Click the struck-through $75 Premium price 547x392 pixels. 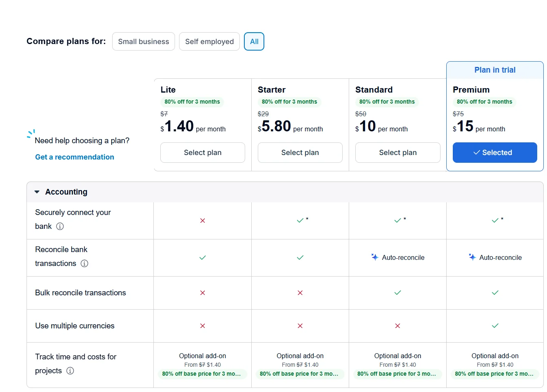(x=458, y=114)
